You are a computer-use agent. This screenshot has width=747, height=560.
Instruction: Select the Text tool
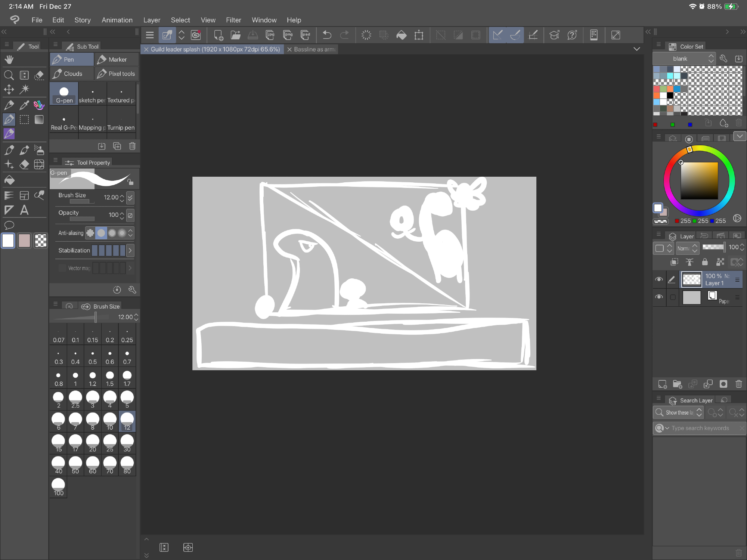pos(24,210)
